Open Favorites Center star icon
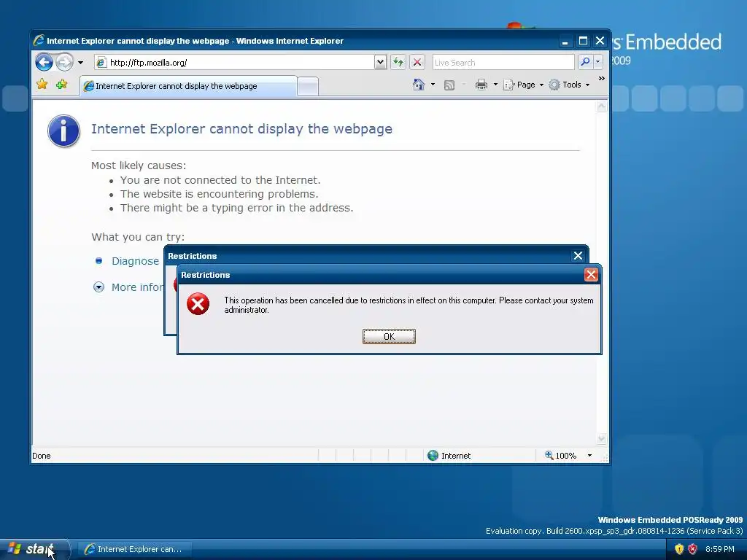The width and height of the screenshot is (747, 560). tap(42, 85)
